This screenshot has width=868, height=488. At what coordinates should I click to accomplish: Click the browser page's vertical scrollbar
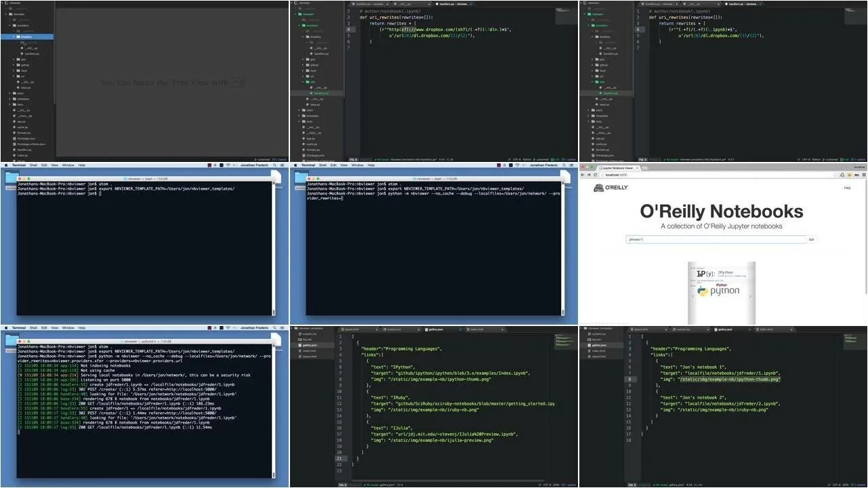[x=865, y=237]
